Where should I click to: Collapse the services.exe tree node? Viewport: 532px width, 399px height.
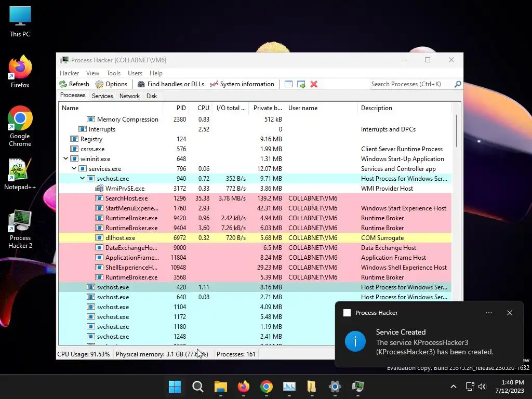74,168
